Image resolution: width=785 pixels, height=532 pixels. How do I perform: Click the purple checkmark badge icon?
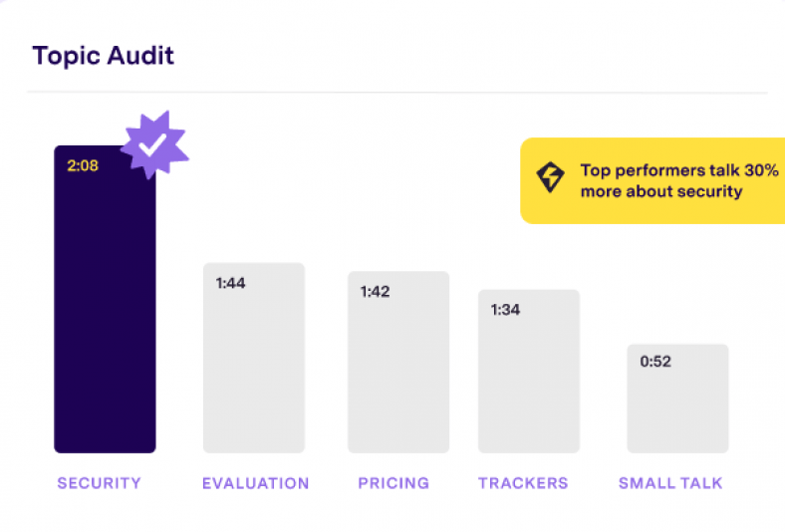point(153,146)
